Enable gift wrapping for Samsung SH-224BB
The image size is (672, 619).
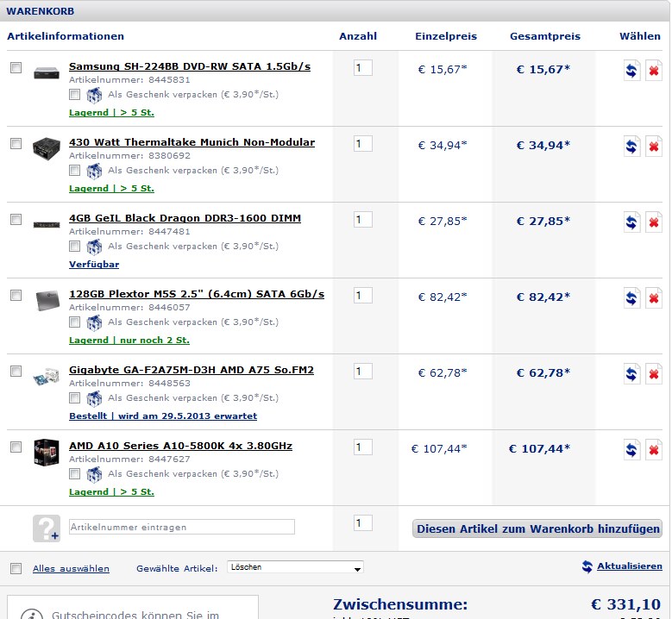(x=74, y=94)
